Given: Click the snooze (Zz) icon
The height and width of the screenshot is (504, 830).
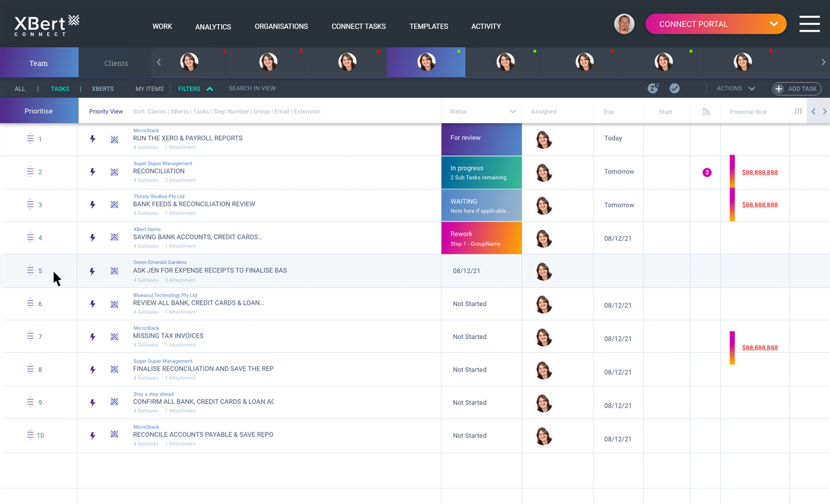Looking at the screenshot, I should (653, 88).
